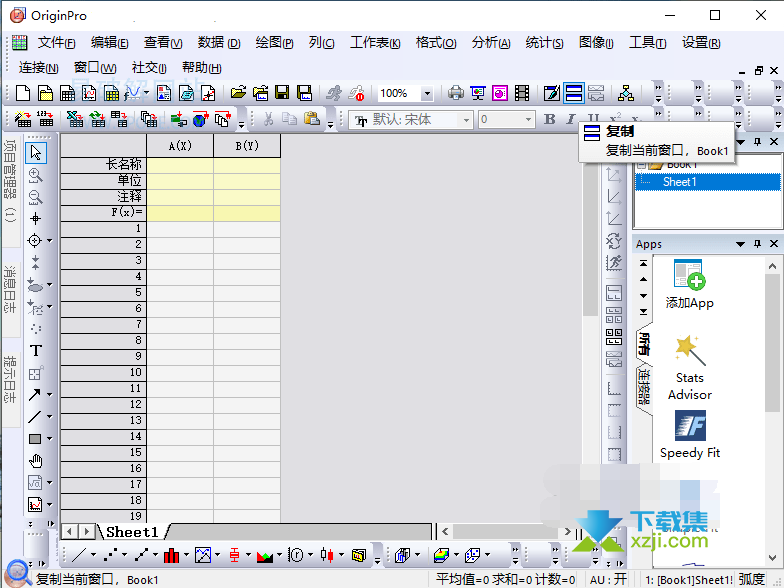Click the Line plot icon
Image resolution: width=784 pixels, height=588 pixels.
[x=79, y=555]
